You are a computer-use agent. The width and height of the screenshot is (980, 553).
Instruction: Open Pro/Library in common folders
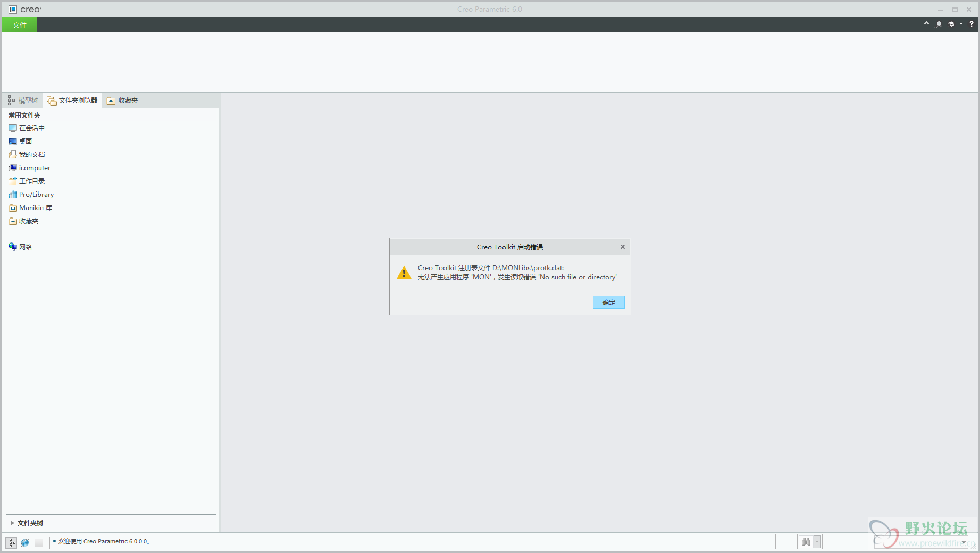pos(31,195)
